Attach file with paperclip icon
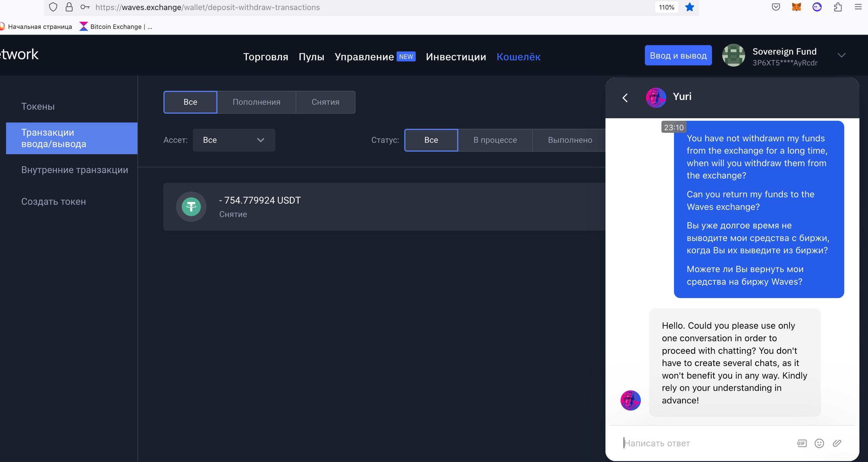868x462 pixels. (x=837, y=443)
